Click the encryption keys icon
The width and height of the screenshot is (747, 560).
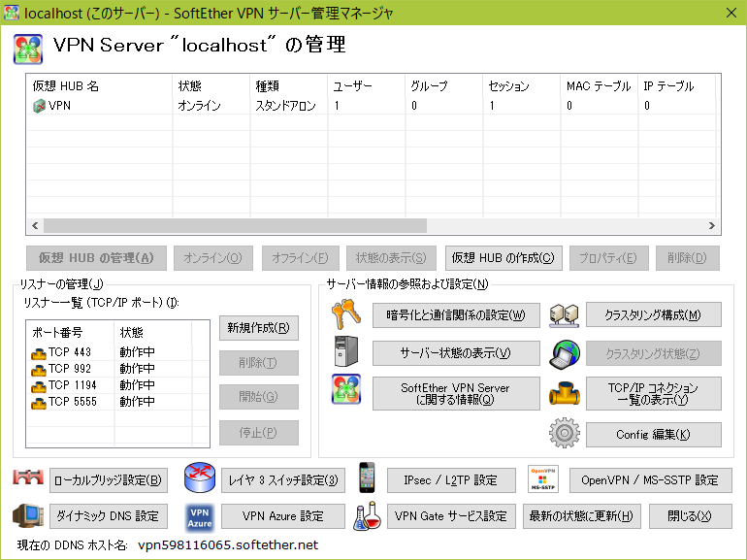(346, 314)
